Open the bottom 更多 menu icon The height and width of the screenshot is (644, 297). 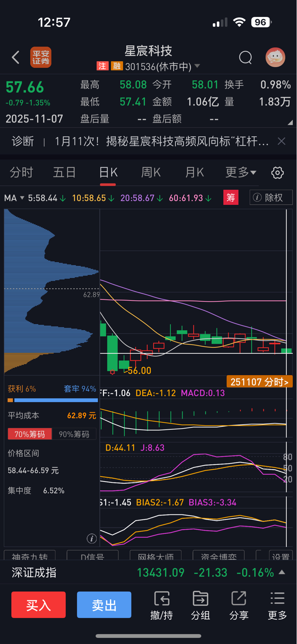pos(277,605)
